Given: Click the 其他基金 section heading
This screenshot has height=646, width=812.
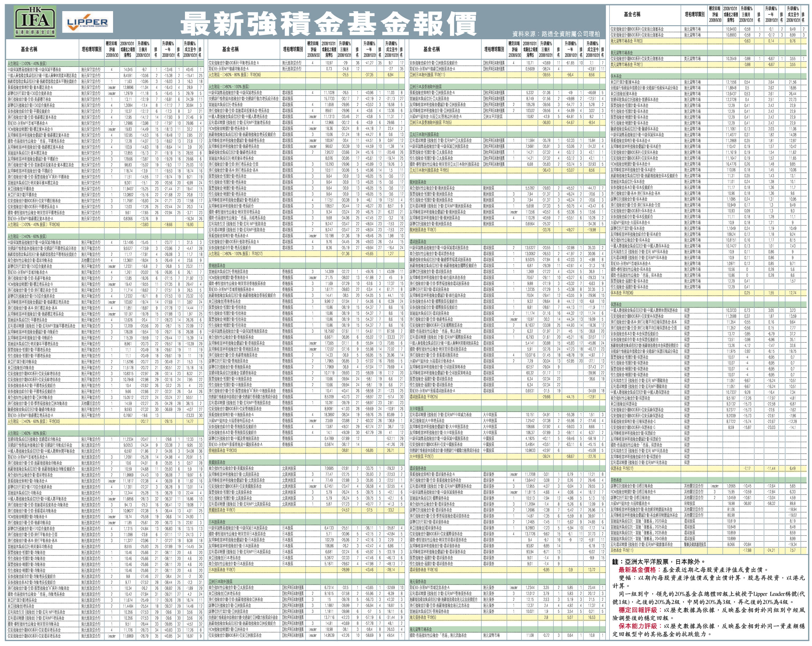Looking at the screenshot, I should click(x=617, y=480).
